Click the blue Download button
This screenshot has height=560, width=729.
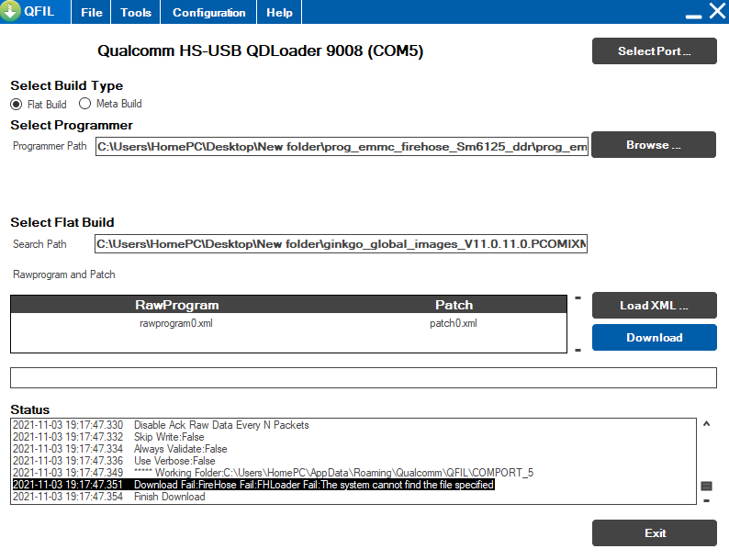pos(654,338)
